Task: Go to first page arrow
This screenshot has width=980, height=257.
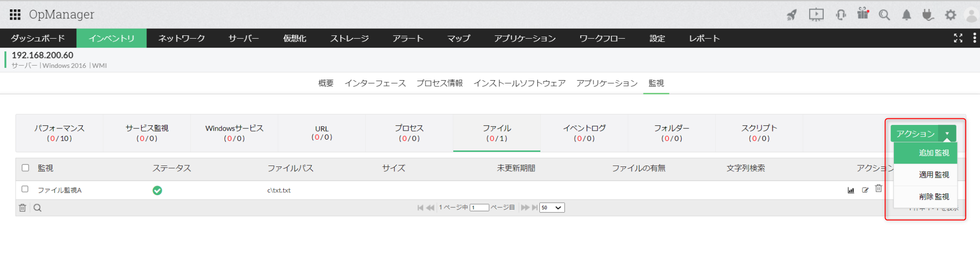Action: [420, 207]
